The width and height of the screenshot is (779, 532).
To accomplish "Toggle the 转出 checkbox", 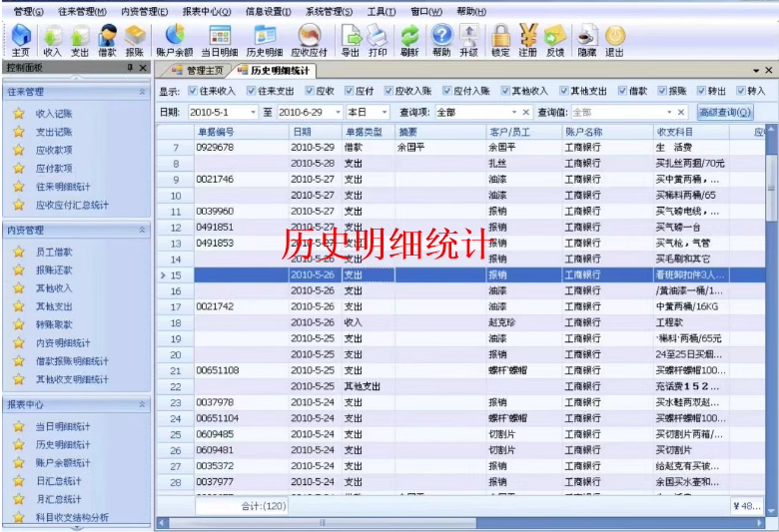I will click(x=701, y=91).
